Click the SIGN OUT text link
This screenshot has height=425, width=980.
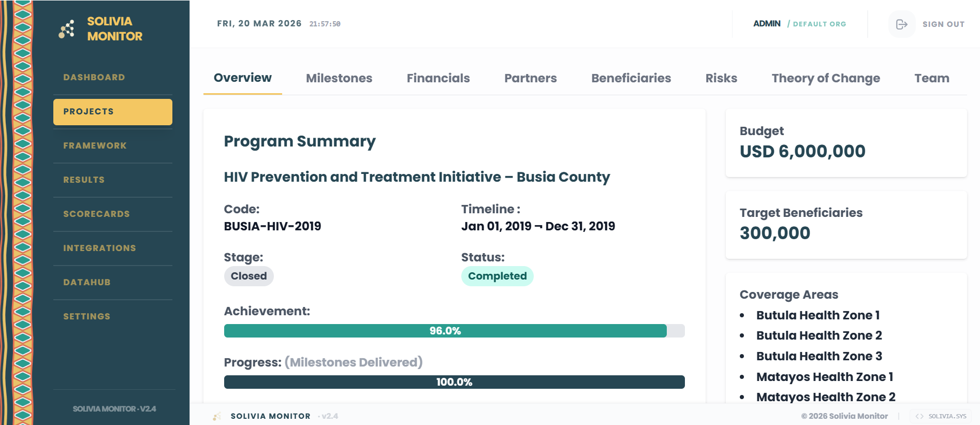(x=943, y=24)
